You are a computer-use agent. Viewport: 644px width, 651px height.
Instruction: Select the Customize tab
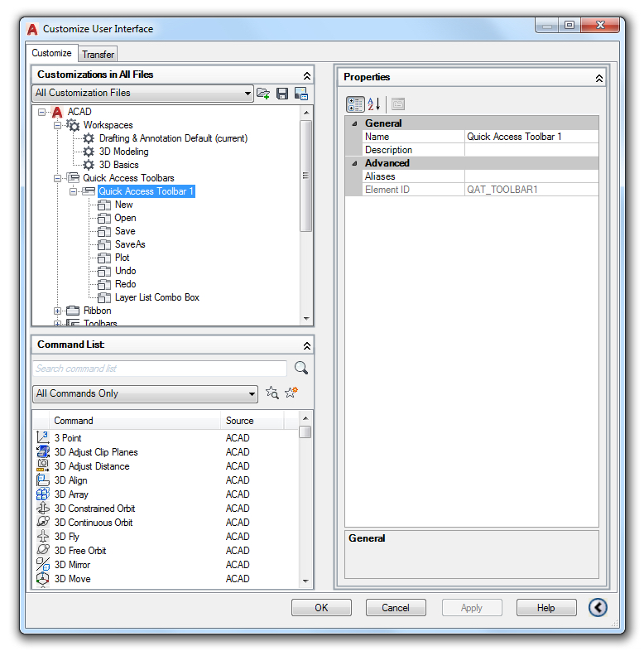(x=51, y=53)
